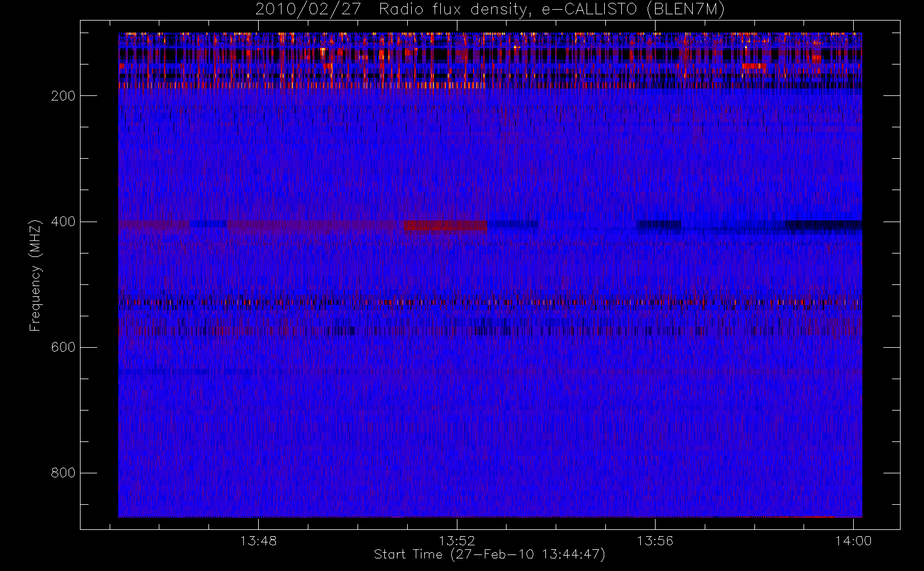Click the 13:56 time tick label
The width and height of the screenshot is (924, 571).
(x=655, y=541)
